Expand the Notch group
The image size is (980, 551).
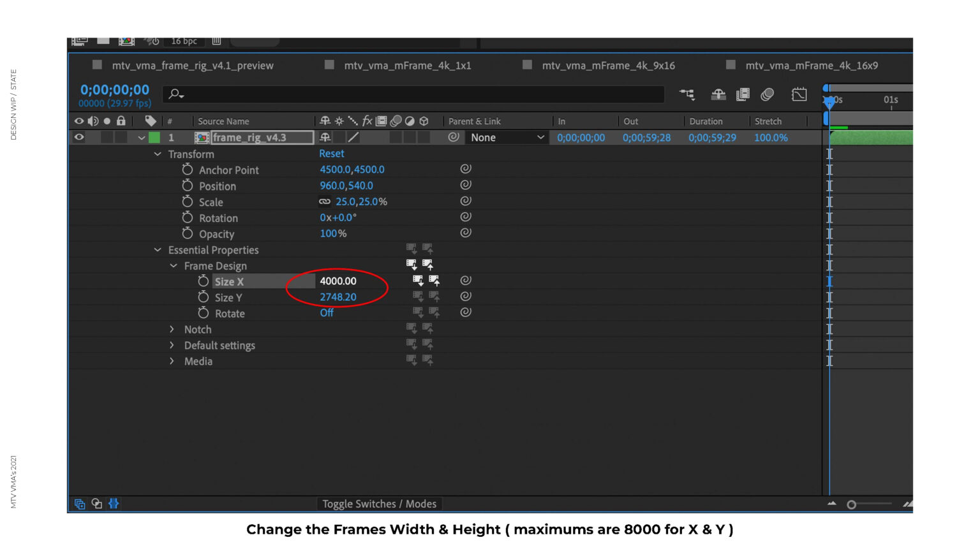pyautogui.click(x=172, y=329)
